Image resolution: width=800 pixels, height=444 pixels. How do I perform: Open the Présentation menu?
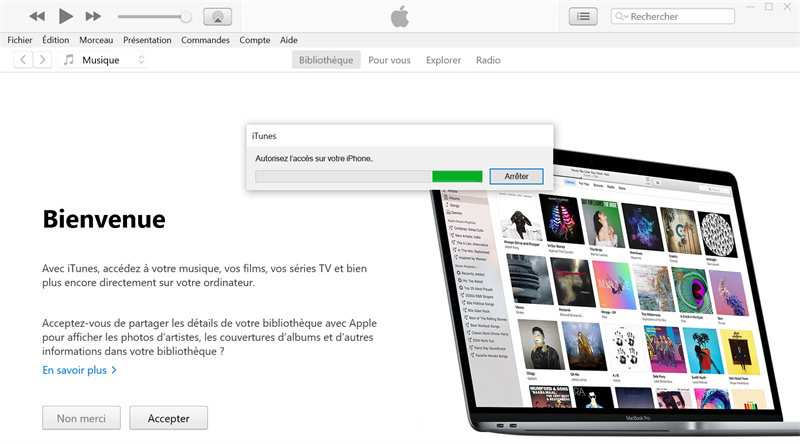point(147,40)
